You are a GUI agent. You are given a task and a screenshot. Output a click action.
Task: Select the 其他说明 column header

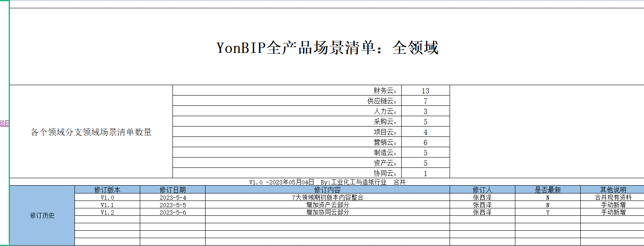(613, 190)
